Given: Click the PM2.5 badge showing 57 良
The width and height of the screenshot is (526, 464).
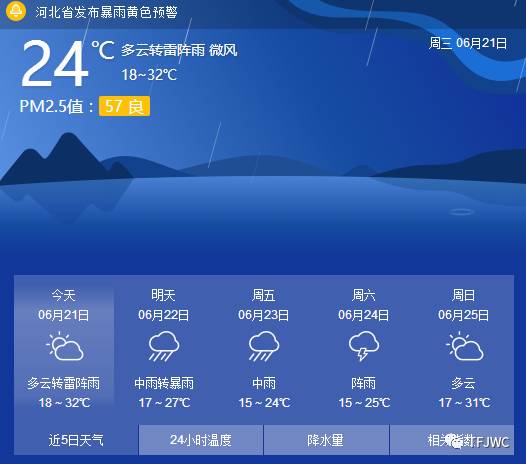Looking at the screenshot, I should (124, 106).
